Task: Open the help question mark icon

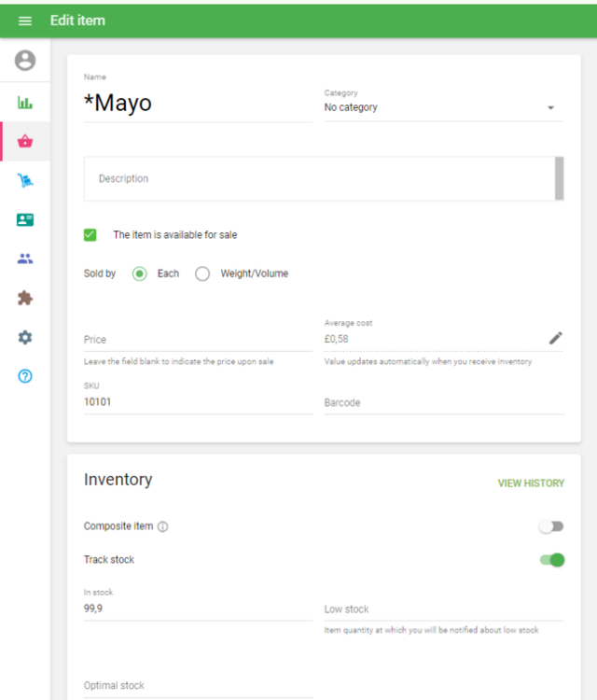Action: click(x=25, y=377)
